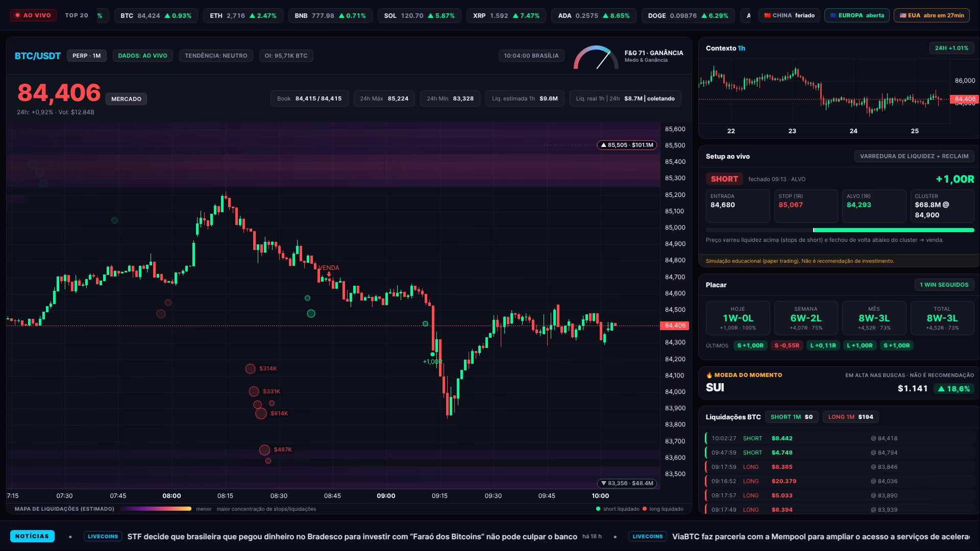
Task: Select the HOJE 1W-0L scoreboard card
Action: coord(738,318)
